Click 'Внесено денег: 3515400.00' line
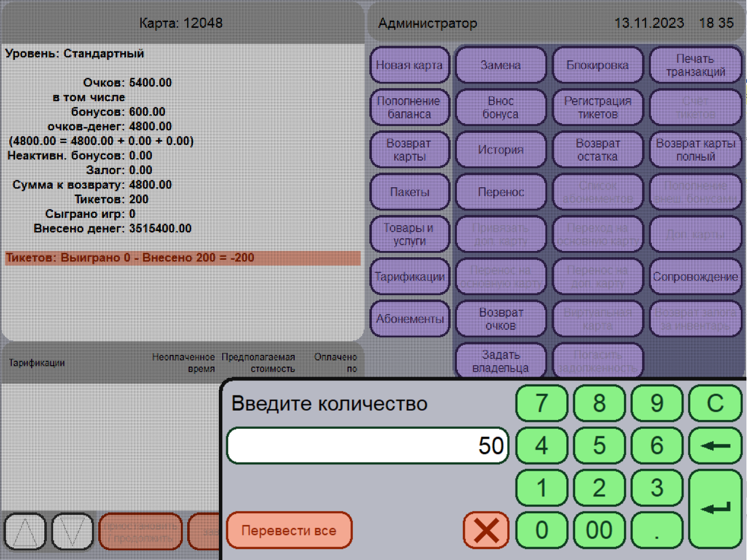The image size is (747, 560). (113, 229)
